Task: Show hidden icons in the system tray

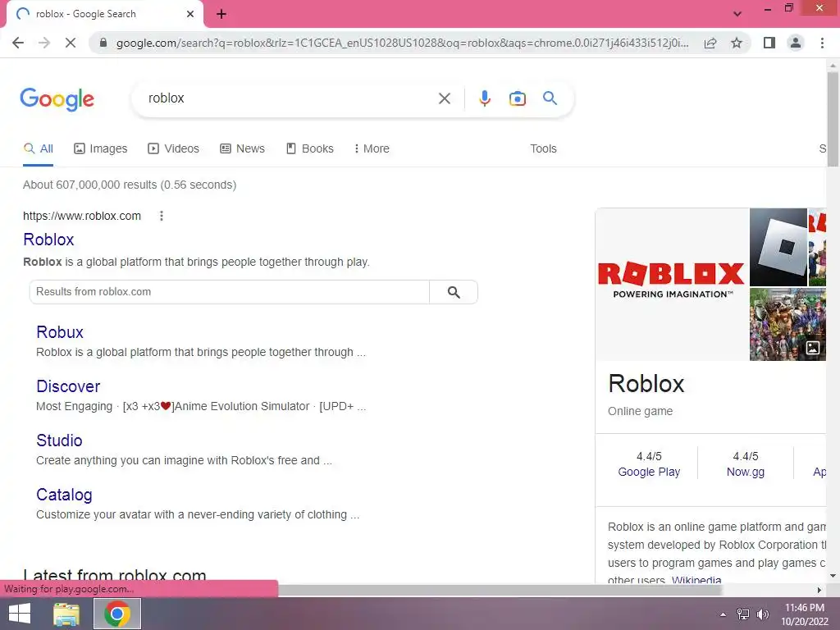Action: coord(723,614)
